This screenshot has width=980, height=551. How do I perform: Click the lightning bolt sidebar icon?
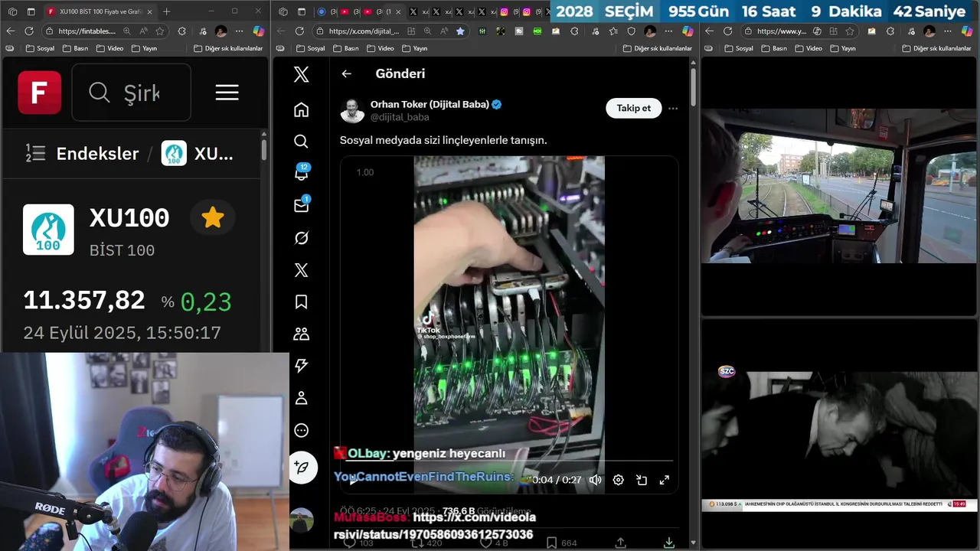302,366
